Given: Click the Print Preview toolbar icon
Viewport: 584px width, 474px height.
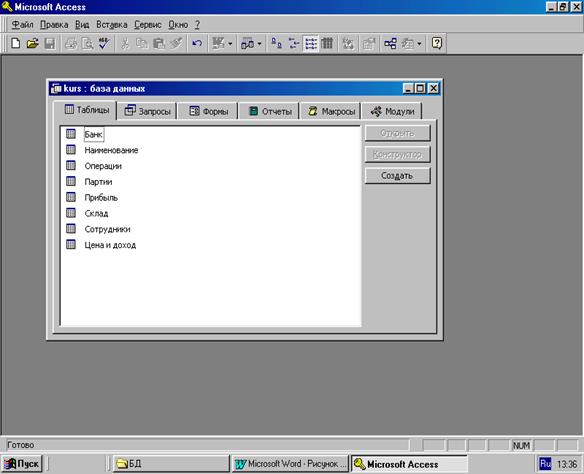Looking at the screenshot, I should [88, 44].
